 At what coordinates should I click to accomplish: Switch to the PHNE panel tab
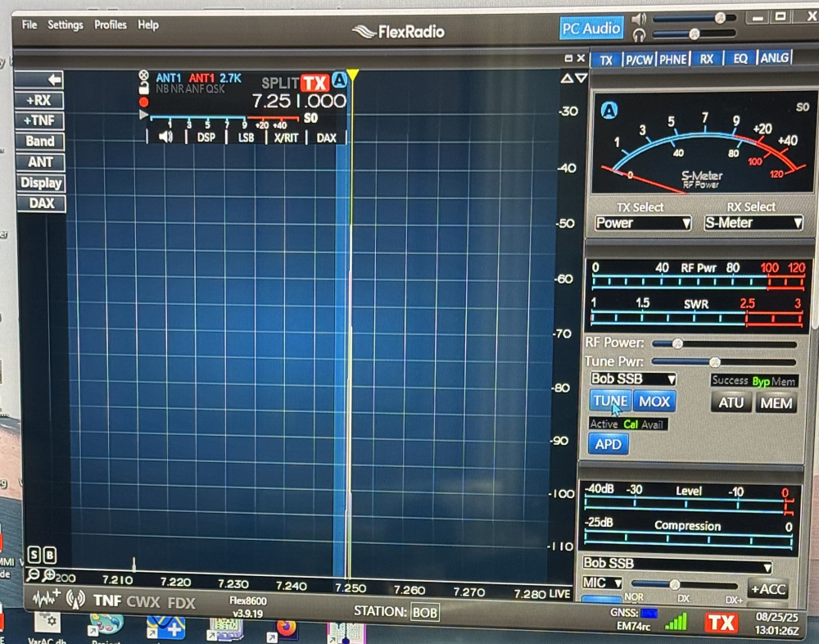[x=672, y=59]
